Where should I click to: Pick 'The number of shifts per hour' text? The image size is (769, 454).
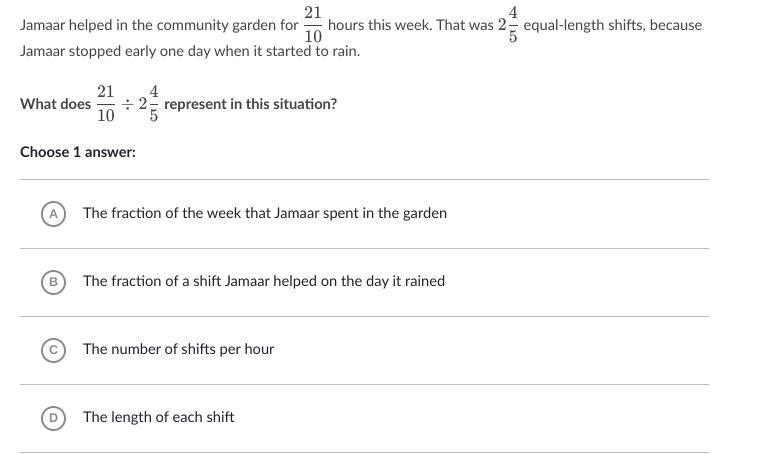click(x=178, y=349)
